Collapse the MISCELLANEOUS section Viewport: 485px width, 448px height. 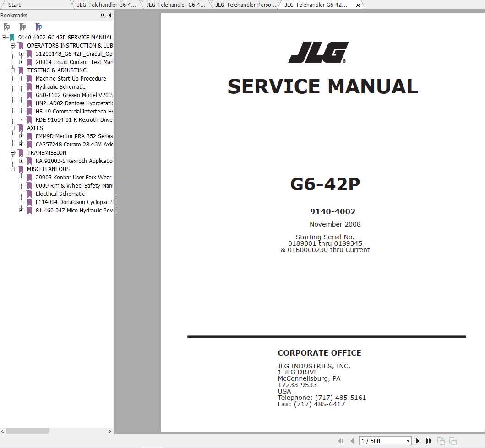click(x=13, y=169)
